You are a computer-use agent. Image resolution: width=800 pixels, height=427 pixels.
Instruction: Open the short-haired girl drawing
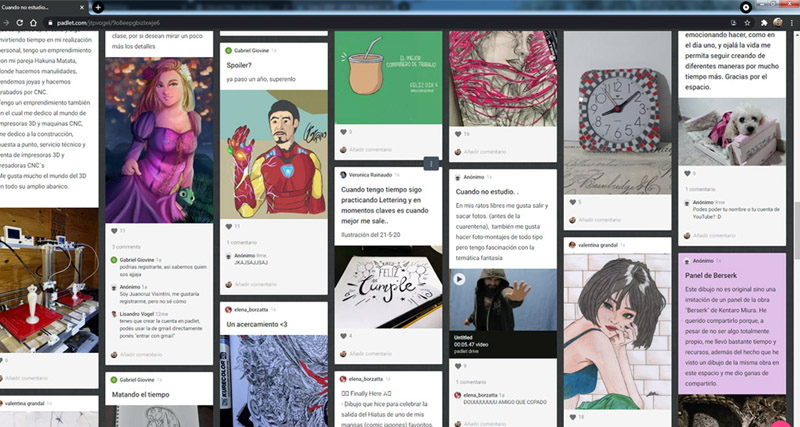[x=617, y=332]
